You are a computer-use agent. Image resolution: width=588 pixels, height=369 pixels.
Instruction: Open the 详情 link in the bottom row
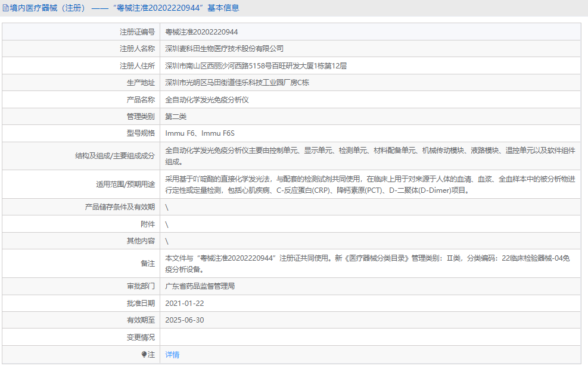[x=173, y=354]
